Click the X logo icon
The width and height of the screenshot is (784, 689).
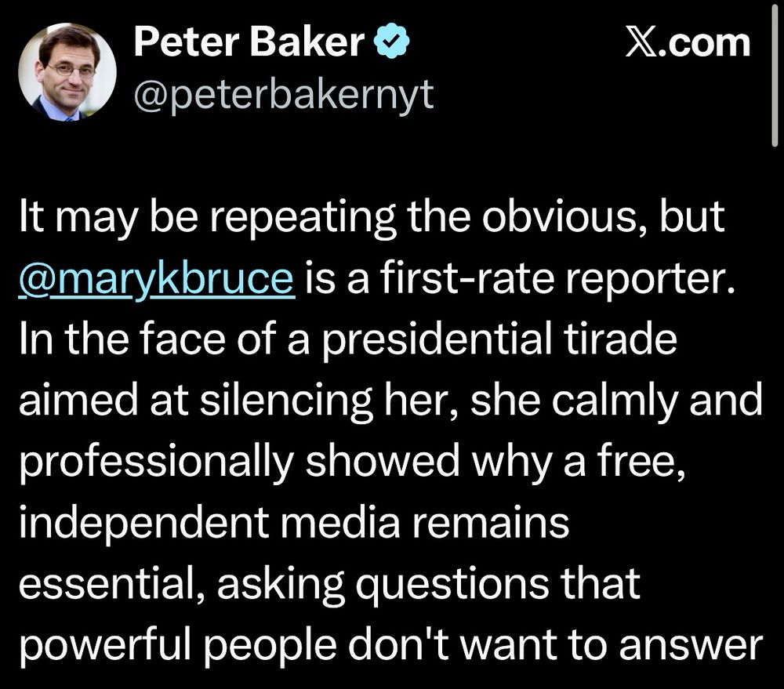(x=643, y=44)
